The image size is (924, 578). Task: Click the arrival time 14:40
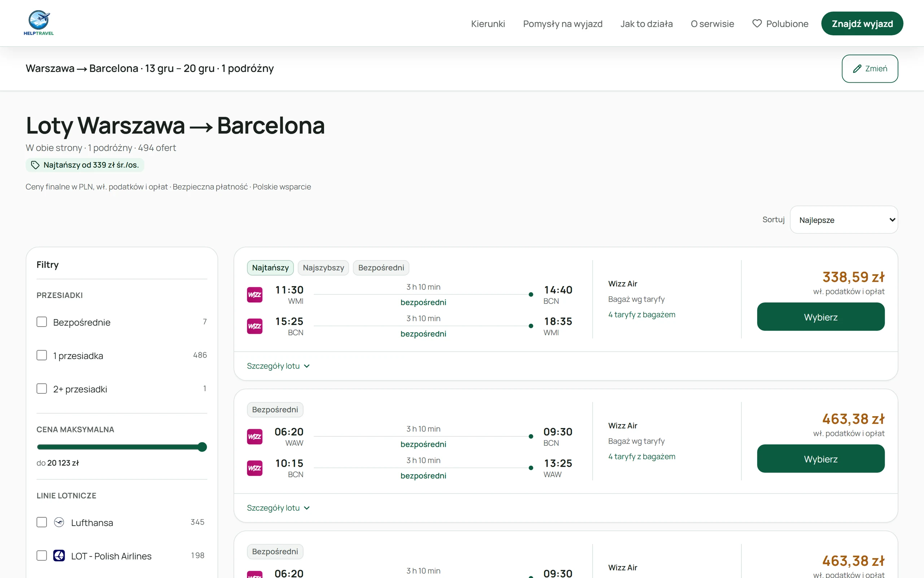tap(558, 290)
